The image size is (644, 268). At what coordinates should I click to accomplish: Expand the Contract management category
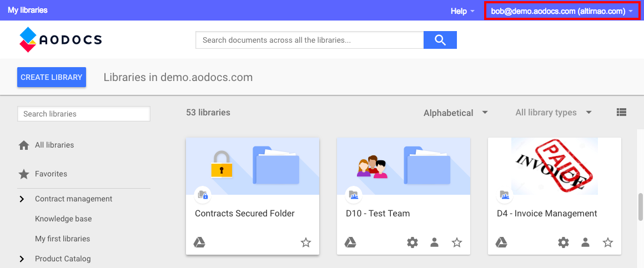click(22, 199)
